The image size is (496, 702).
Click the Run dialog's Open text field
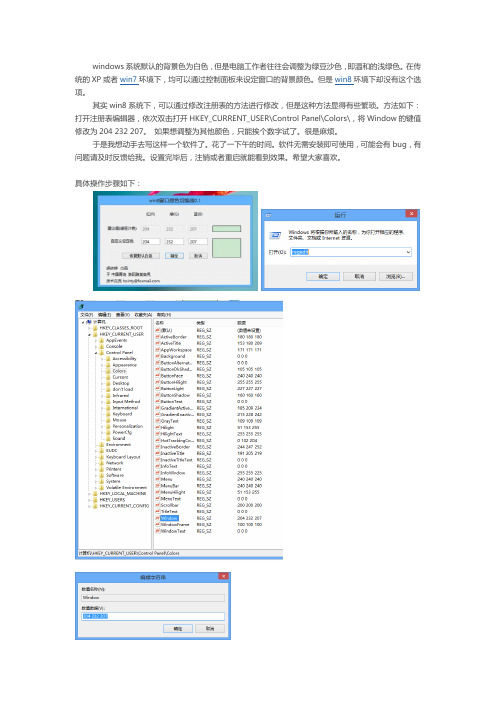point(351,252)
